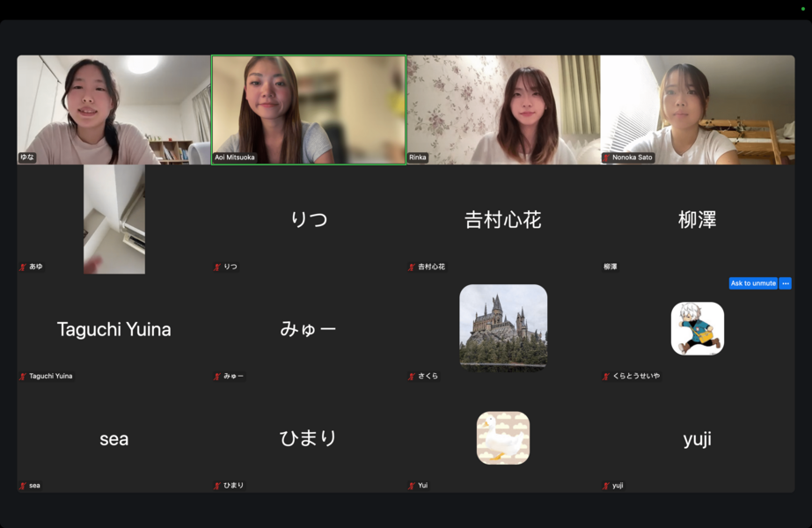Click the sea participant name text

click(114, 438)
